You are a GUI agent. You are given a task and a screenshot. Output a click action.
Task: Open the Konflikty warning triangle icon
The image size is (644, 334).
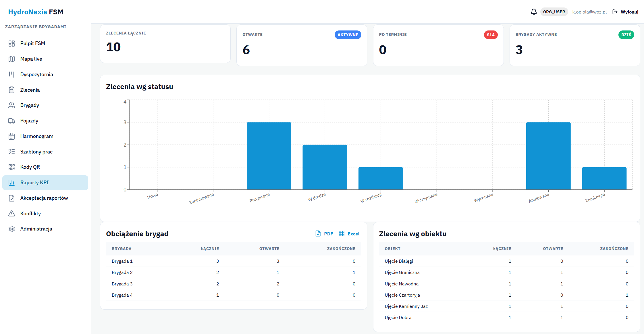(11, 214)
